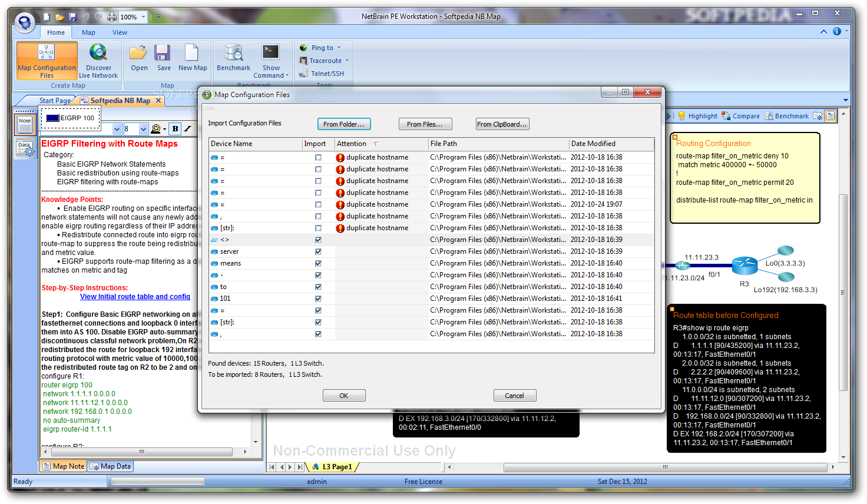Viewport: 867px width, 504px height.
Task: Sort by the Attention column header
Action: pos(381,144)
